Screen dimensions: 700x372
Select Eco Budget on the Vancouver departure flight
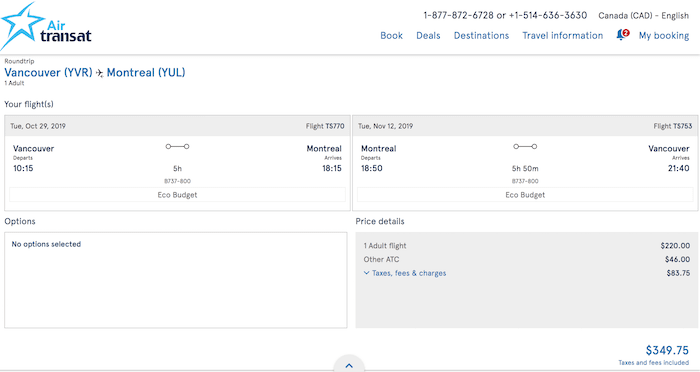click(177, 195)
